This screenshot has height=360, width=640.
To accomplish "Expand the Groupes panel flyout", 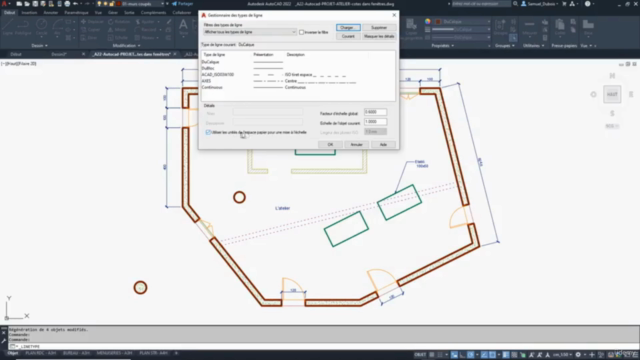I will point(504,46).
